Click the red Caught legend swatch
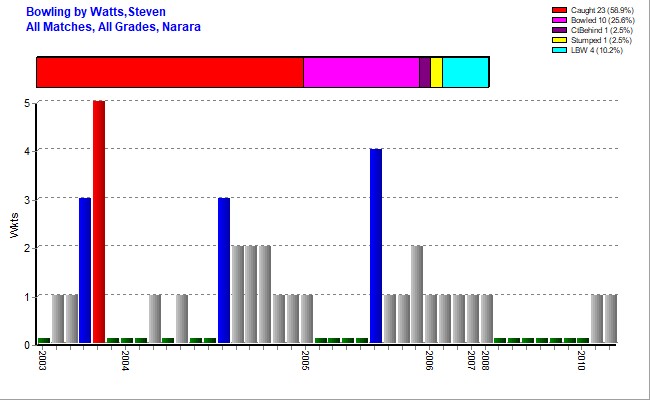 (559, 10)
